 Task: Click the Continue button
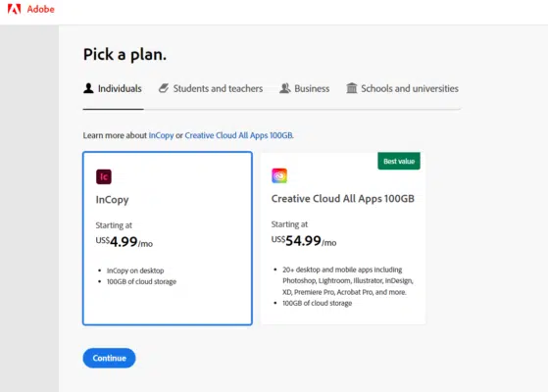click(109, 358)
